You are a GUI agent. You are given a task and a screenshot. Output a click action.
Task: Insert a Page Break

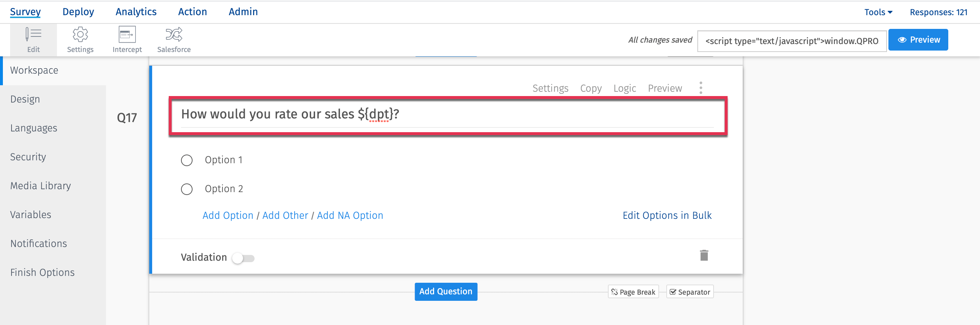(634, 292)
